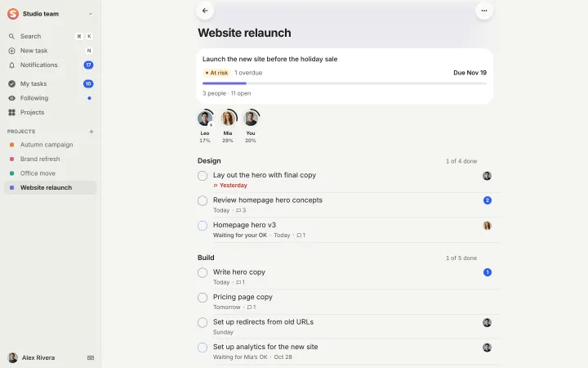Open Homepage hero v3 task
The width and height of the screenshot is (588, 368).
244,225
